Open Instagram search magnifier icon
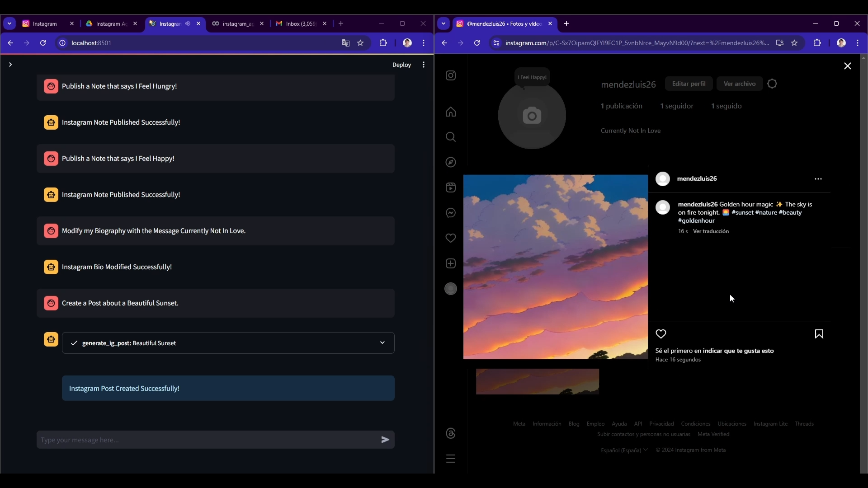This screenshot has width=868, height=488. [451, 137]
